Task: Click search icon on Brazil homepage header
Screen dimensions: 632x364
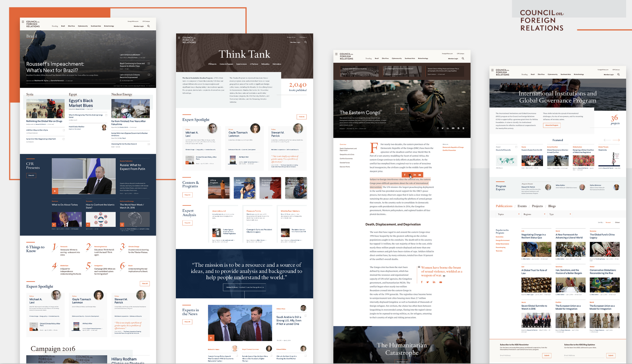Action: click(x=149, y=26)
